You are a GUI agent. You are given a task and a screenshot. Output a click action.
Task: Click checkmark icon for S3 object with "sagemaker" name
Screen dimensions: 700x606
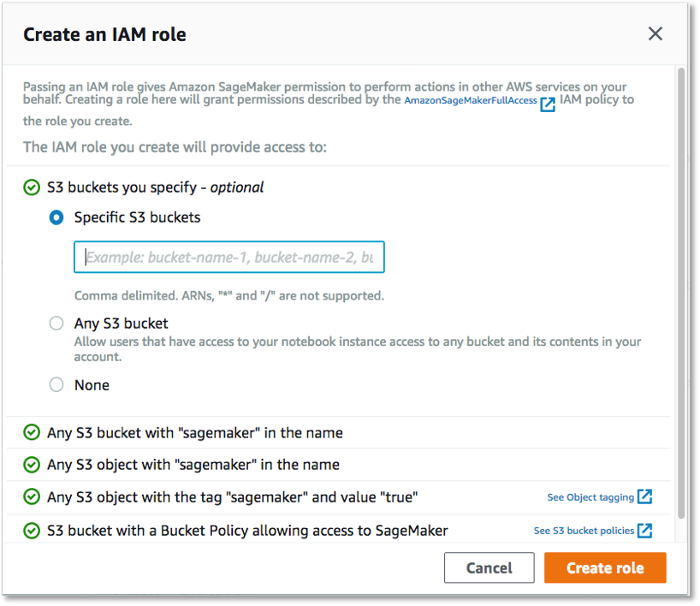[32, 465]
